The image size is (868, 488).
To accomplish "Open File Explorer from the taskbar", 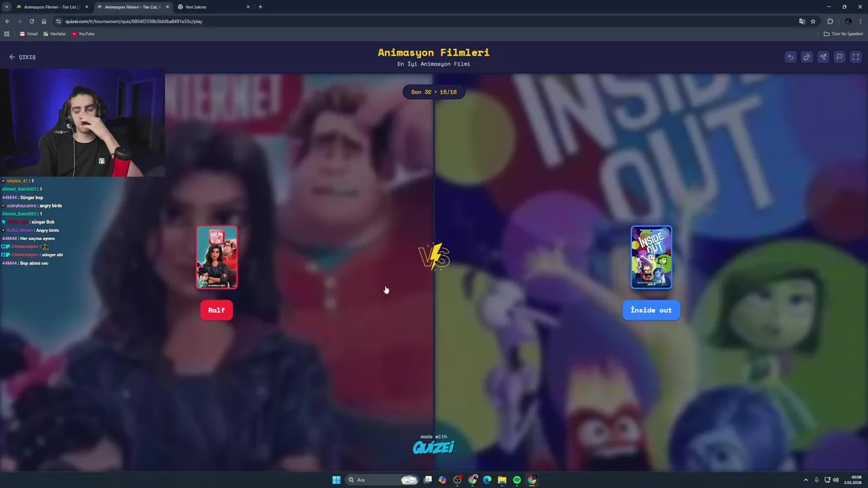I will (502, 480).
